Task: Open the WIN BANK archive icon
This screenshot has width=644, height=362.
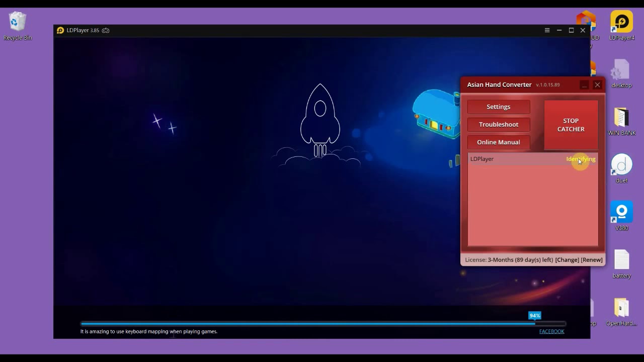Action: coord(621,122)
